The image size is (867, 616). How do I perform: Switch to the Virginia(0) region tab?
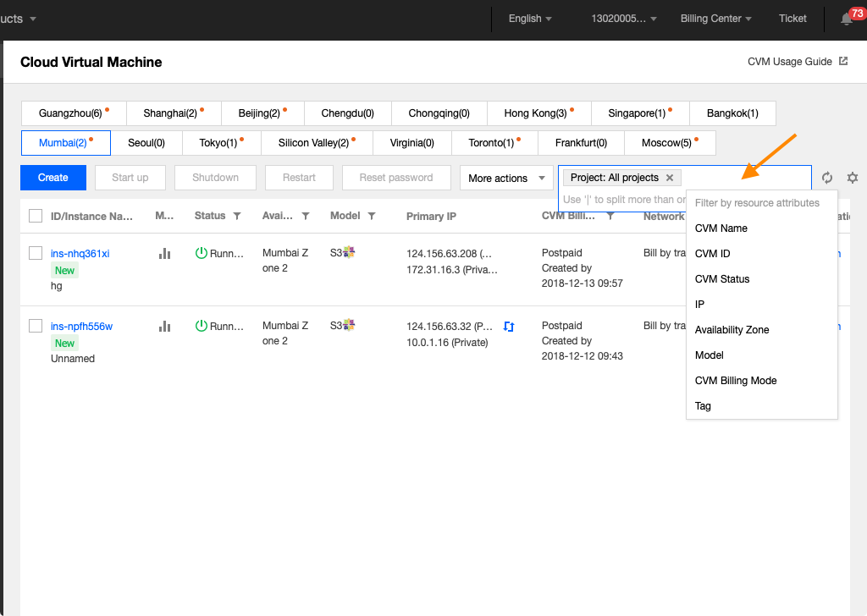(x=412, y=143)
